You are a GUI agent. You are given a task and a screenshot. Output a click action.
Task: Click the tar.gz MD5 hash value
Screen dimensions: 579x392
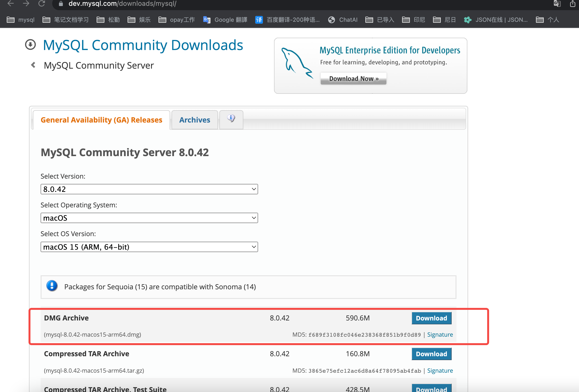click(364, 371)
